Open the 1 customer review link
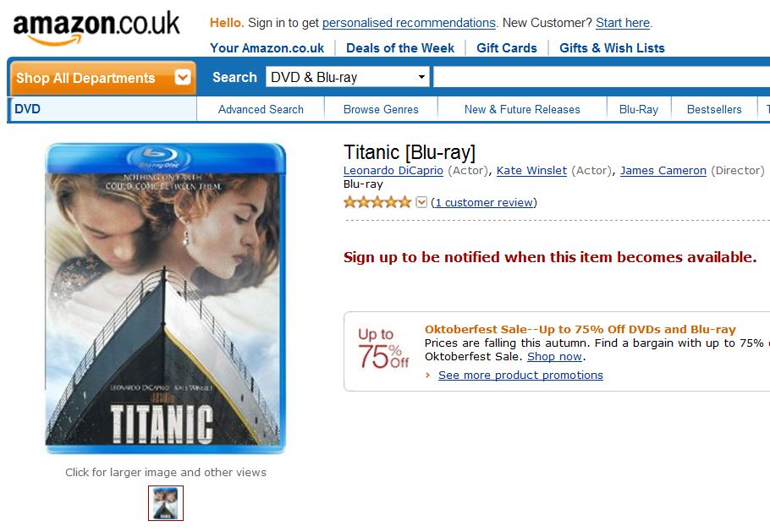This screenshot has width=770, height=532. tap(484, 202)
